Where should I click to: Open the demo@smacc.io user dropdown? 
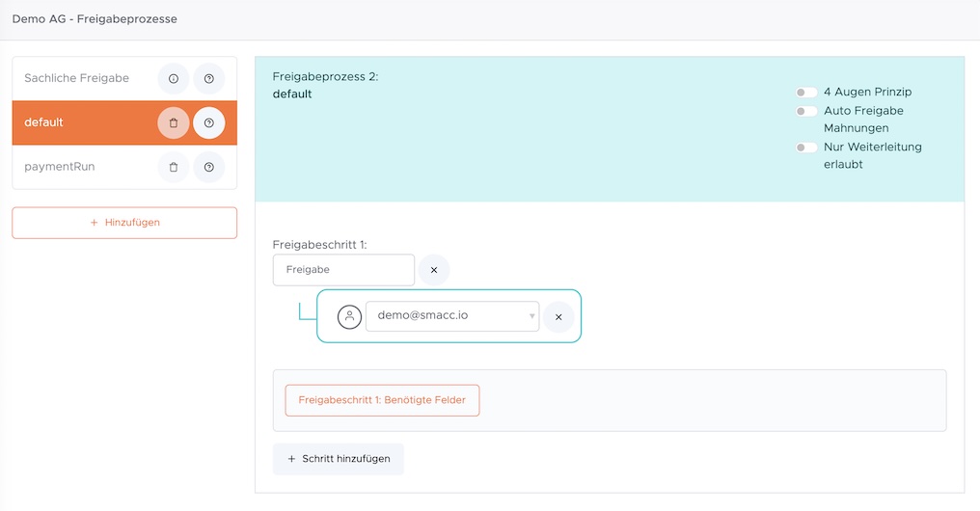pos(451,316)
